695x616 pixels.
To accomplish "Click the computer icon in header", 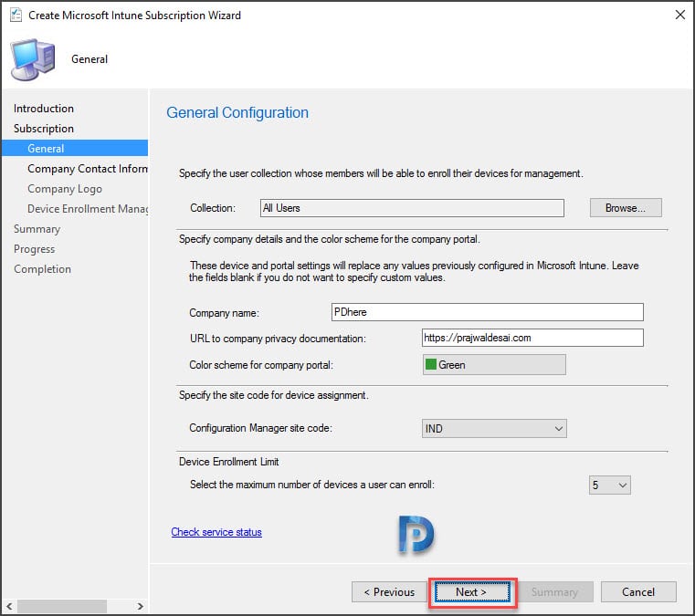I will point(33,60).
